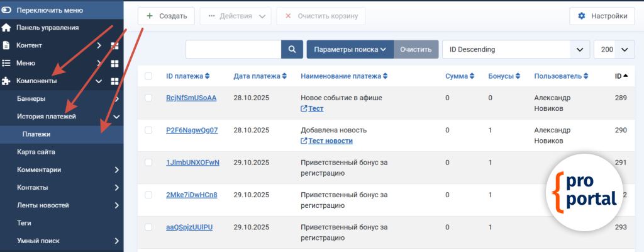Open the Платежи submenu item
The height and width of the screenshot is (252, 644).
point(36,134)
